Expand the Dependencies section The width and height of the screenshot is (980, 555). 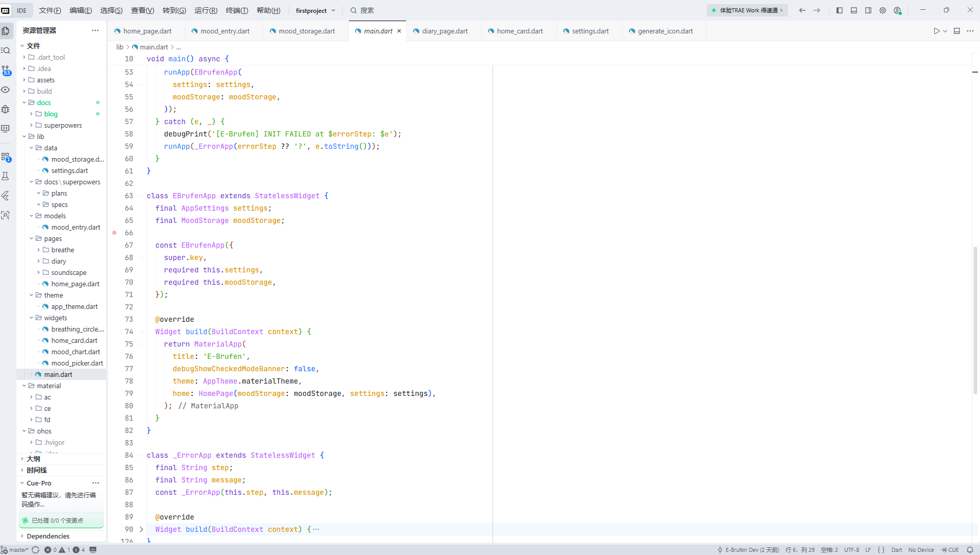pos(48,536)
